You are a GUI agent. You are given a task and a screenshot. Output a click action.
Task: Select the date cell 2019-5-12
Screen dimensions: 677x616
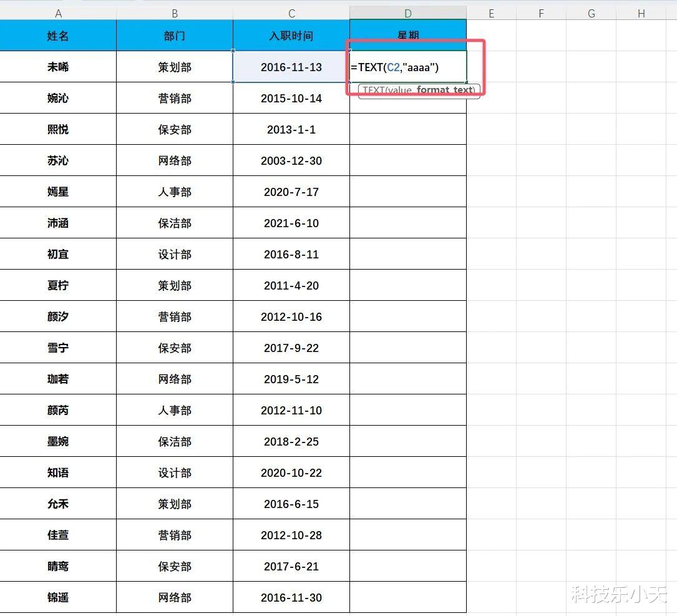click(291, 379)
